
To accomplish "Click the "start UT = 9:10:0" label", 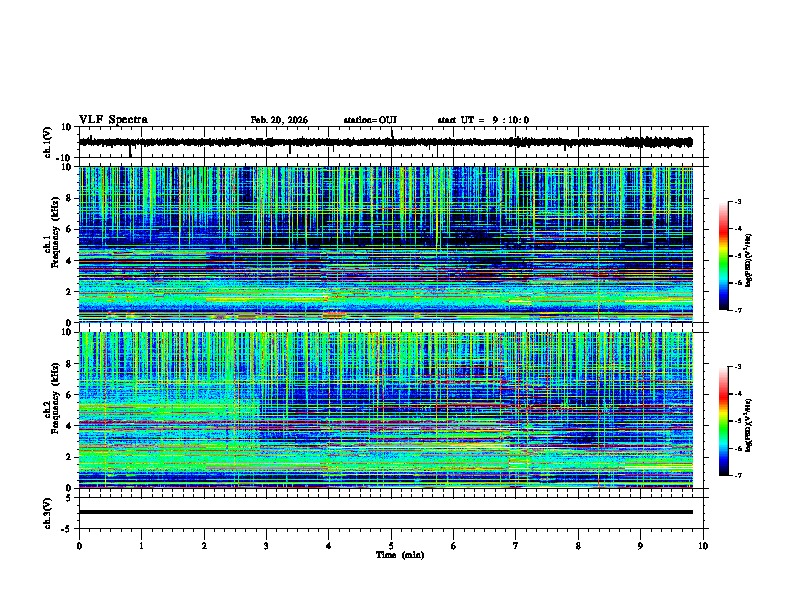I will click(x=483, y=120).
